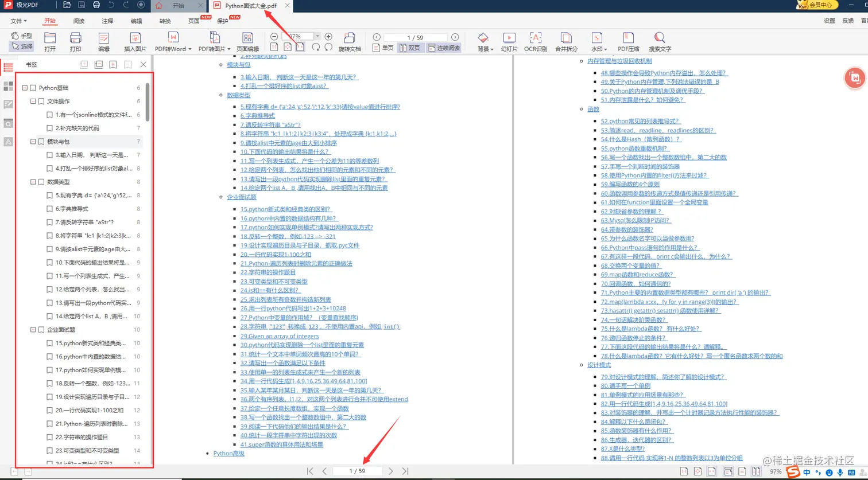This screenshot has height=480, width=868.
Task: Open the PDF压缩 (Compress) tool
Action: 629,41
